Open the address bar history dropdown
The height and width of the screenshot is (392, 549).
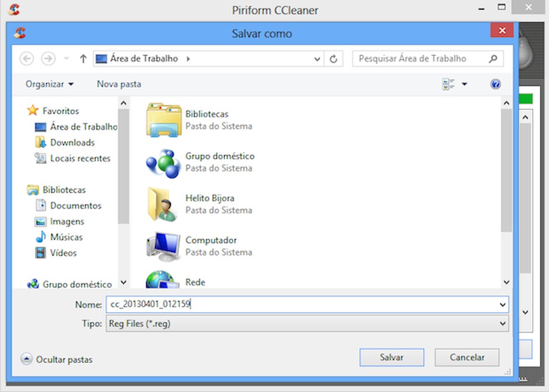pyautogui.click(x=317, y=59)
